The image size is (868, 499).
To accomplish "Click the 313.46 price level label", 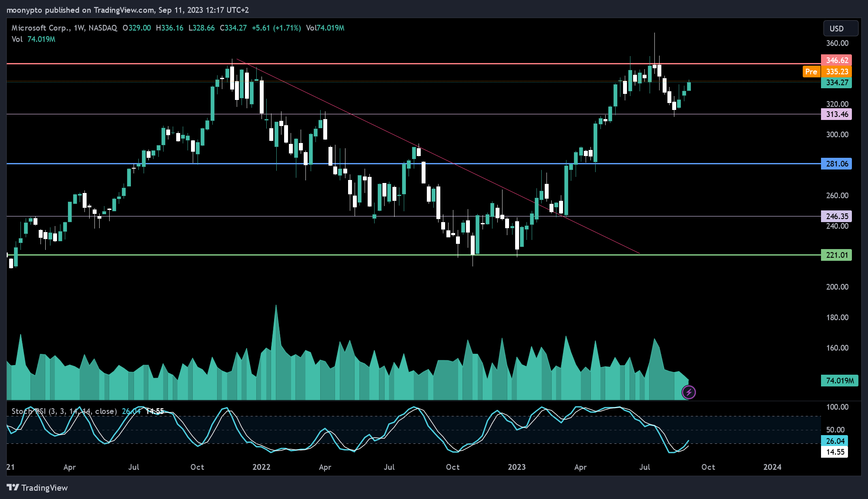I will [x=836, y=114].
